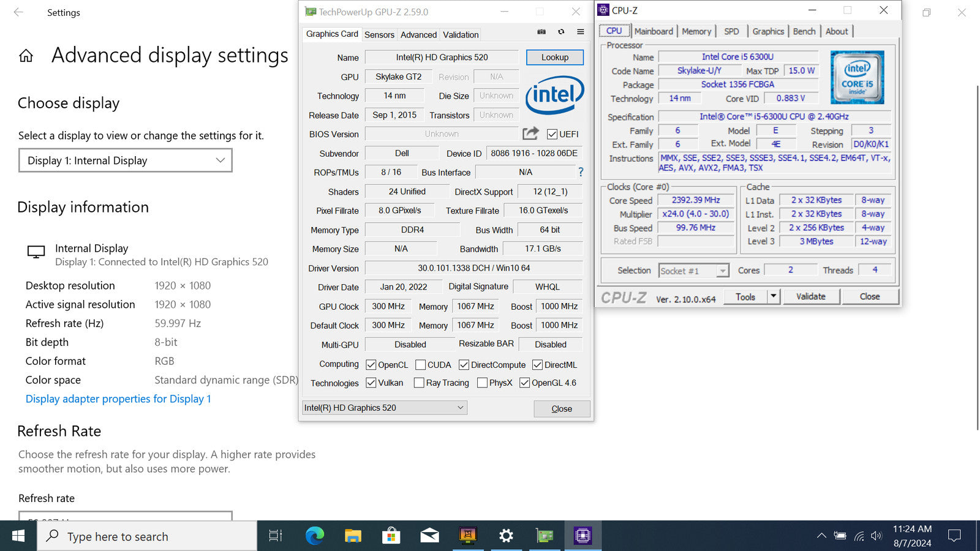Open the Intel(R) HD Graphics 520 GPU selector
The height and width of the screenshot is (551, 980).
pyautogui.click(x=385, y=408)
